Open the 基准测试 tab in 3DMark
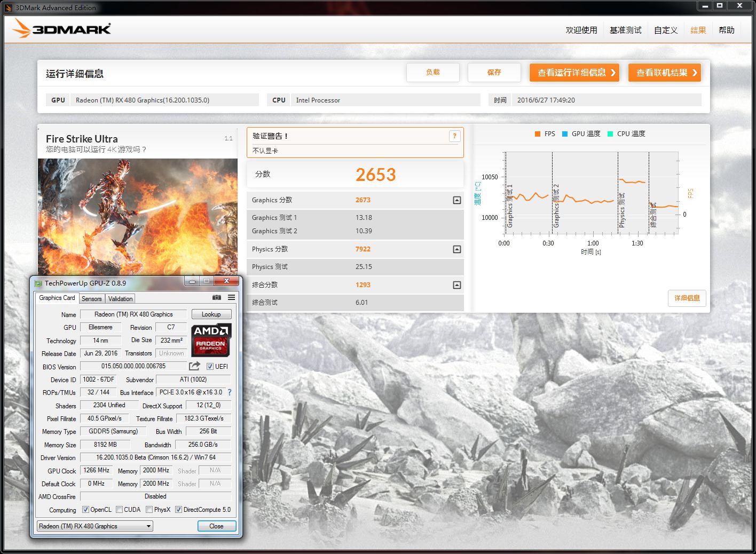The width and height of the screenshot is (756, 554). point(626,30)
